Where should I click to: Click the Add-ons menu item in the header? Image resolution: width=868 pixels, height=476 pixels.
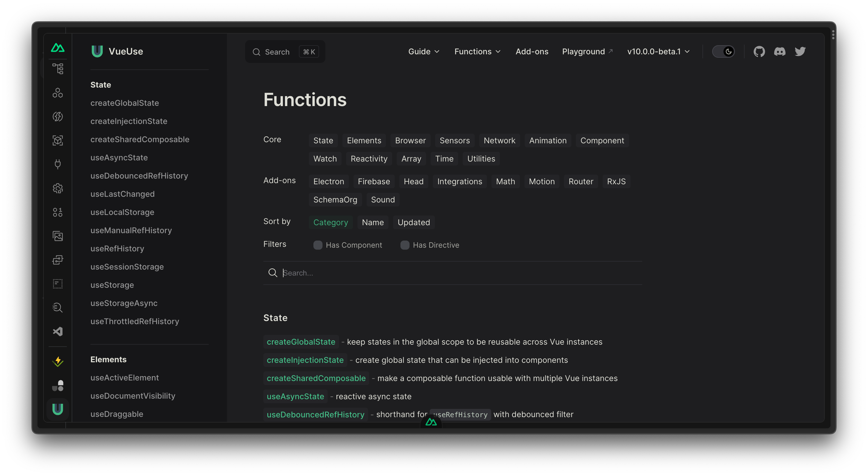pos(532,51)
